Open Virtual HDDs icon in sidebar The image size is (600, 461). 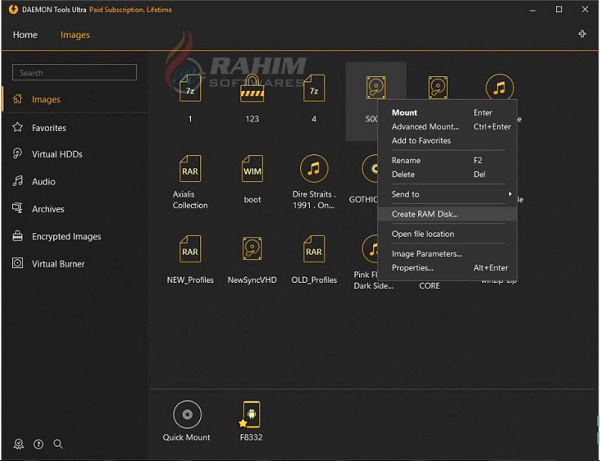click(18, 153)
